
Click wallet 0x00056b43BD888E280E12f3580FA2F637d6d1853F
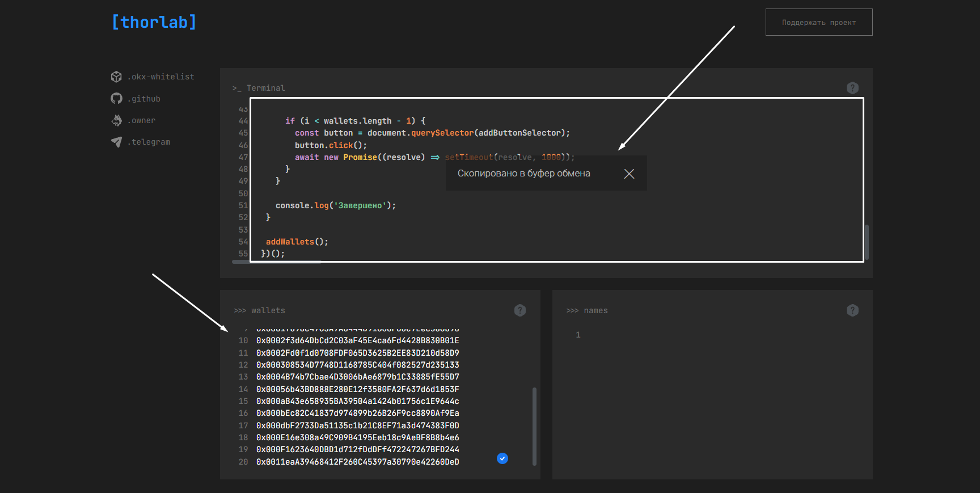pos(357,389)
